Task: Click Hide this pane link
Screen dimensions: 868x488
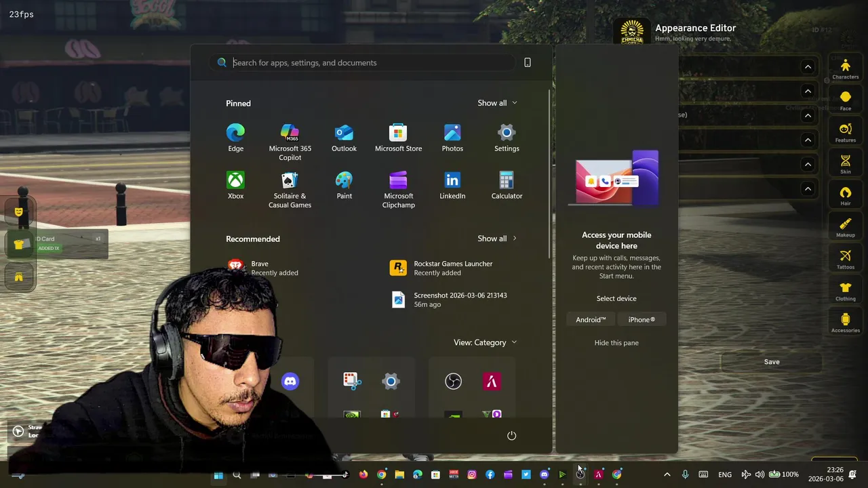Action: click(x=616, y=343)
